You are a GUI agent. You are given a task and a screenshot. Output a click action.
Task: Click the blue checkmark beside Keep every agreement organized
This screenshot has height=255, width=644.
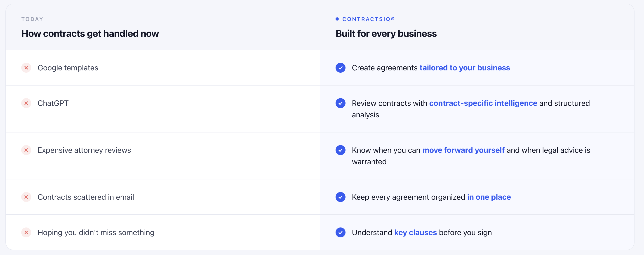341,197
